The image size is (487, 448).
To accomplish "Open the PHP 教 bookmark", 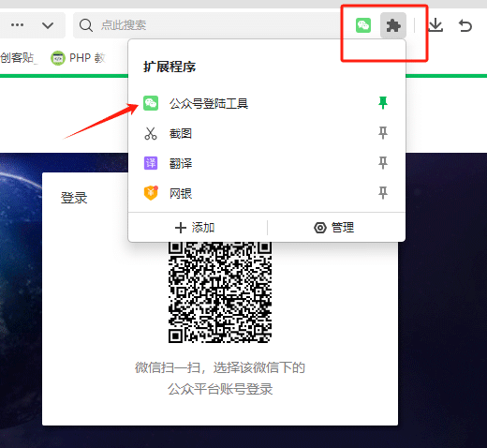I will click(78, 58).
